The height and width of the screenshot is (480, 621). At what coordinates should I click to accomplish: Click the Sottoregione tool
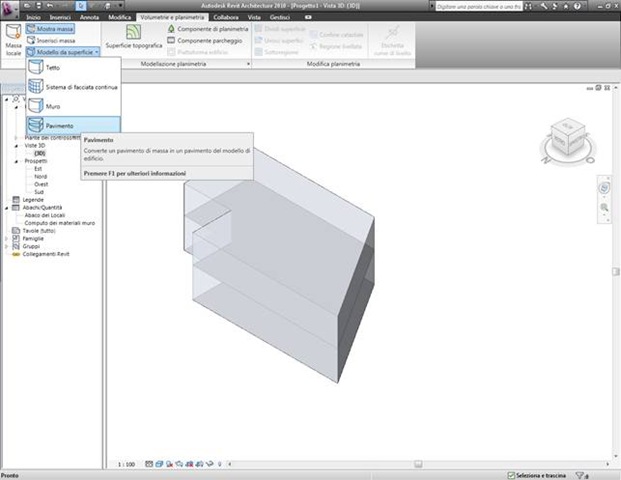[x=276, y=52]
